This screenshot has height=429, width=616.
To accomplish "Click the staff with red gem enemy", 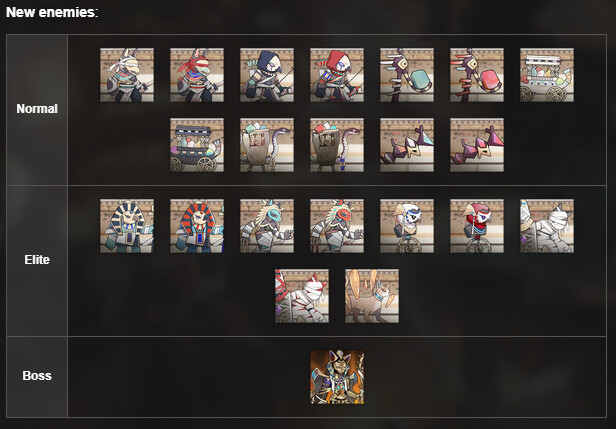I will click(477, 75).
